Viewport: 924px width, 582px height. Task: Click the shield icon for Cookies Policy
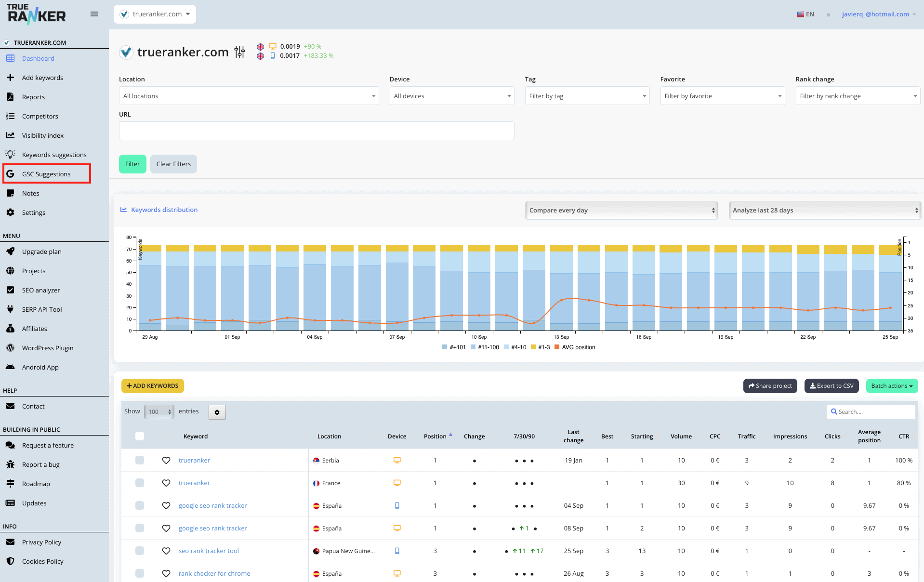10,561
